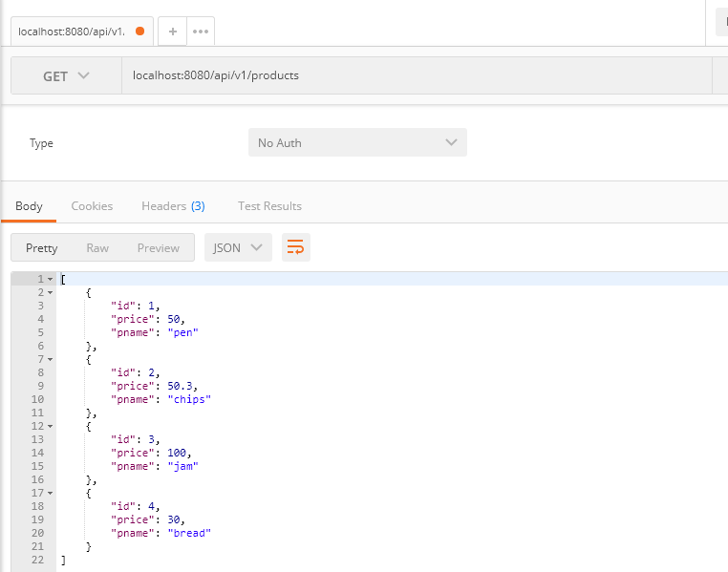Click the price value 100
The image size is (728, 572).
tap(177, 453)
